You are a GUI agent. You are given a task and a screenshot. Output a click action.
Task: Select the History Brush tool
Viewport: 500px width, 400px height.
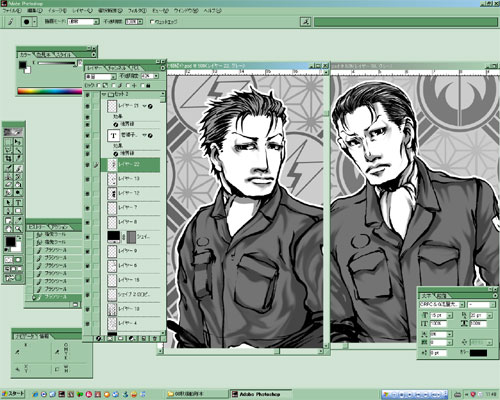point(18,177)
